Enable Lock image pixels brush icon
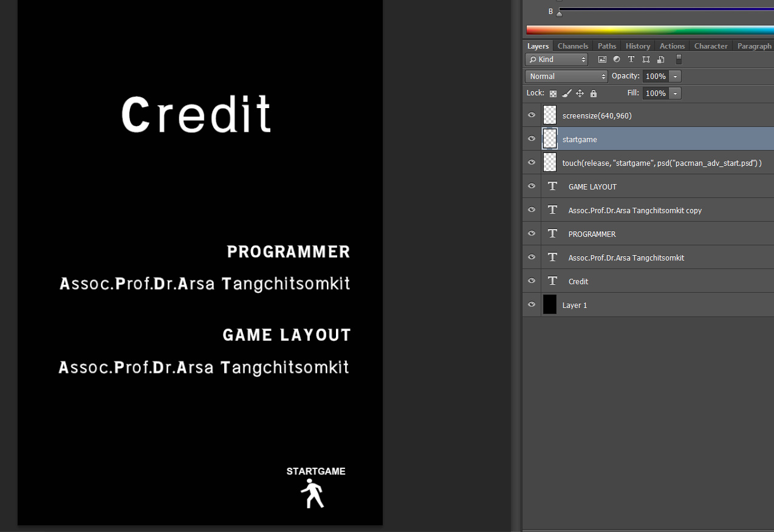 (566, 93)
